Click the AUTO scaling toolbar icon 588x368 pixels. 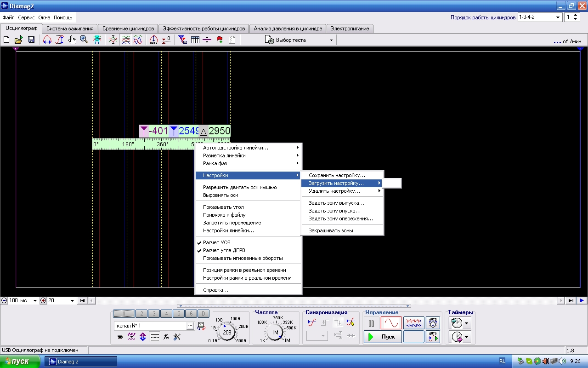(154, 40)
